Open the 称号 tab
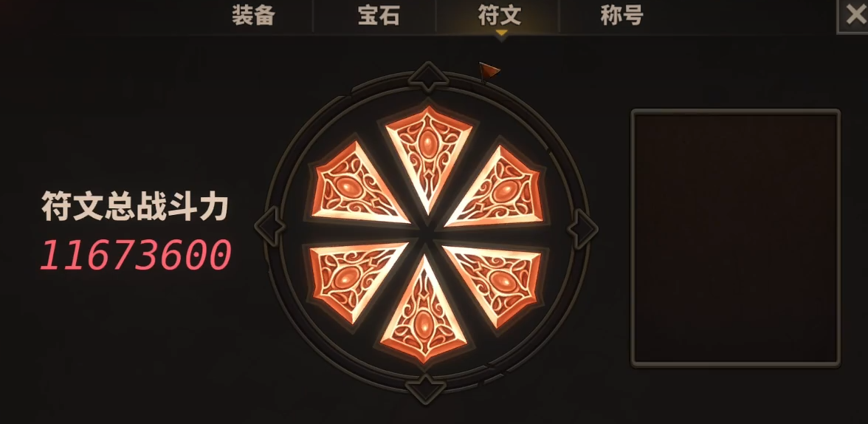Viewport: 868px width, 424px height. point(621,16)
